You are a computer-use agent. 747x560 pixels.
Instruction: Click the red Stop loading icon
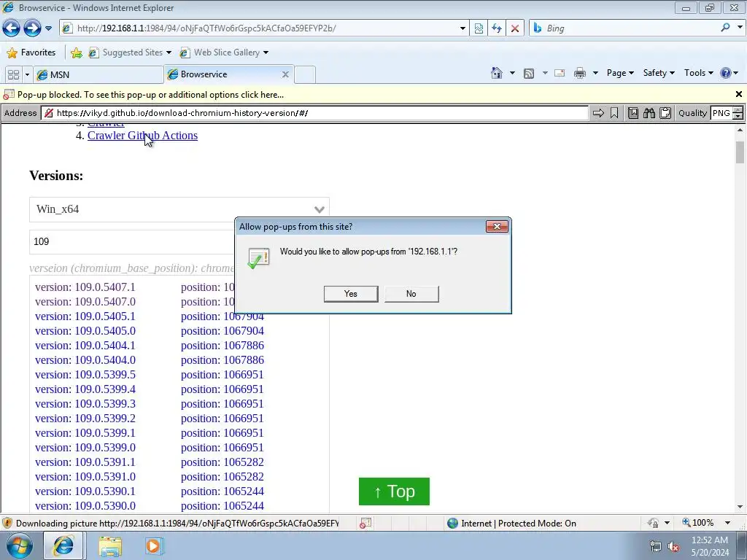(515, 28)
